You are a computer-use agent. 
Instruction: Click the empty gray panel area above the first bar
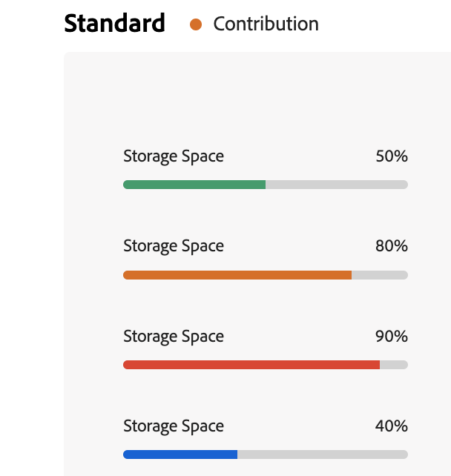pyautogui.click(x=257, y=97)
